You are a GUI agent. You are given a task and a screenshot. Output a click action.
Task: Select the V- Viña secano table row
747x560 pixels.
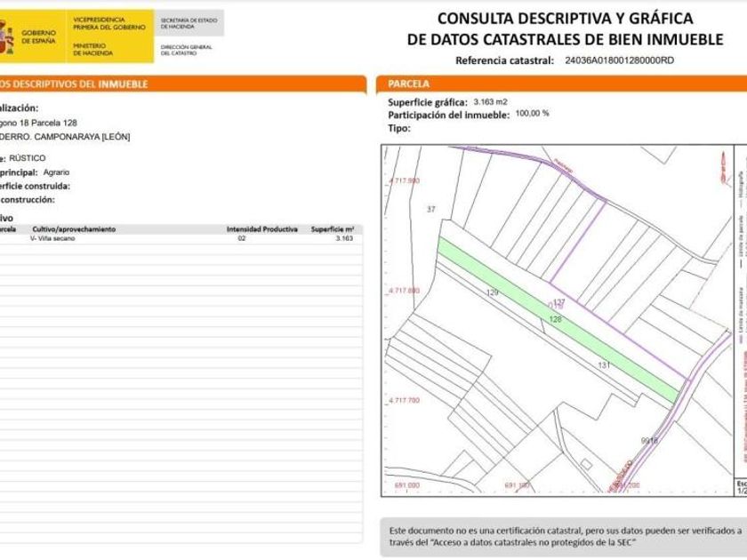[181, 238]
